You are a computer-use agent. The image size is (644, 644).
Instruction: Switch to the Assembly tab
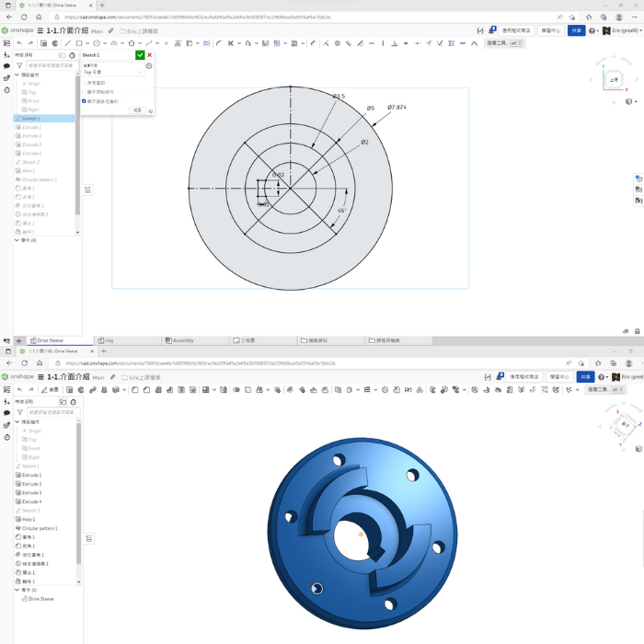[183, 340]
